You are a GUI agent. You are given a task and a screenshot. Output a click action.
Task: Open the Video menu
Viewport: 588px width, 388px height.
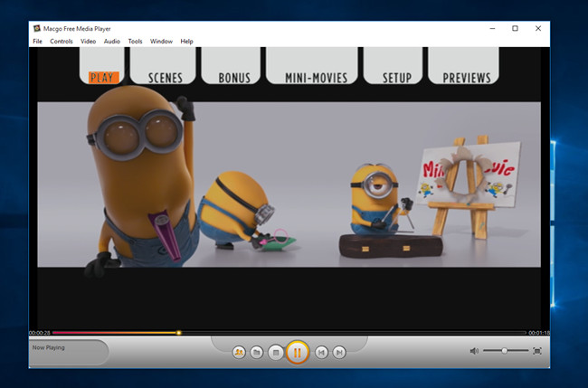click(88, 42)
